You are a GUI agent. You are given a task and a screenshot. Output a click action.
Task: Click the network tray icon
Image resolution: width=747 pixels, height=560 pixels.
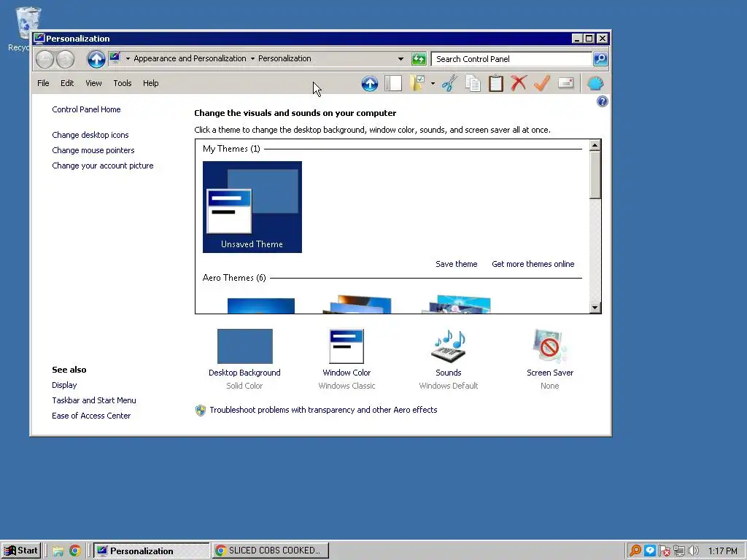coord(679,551)
